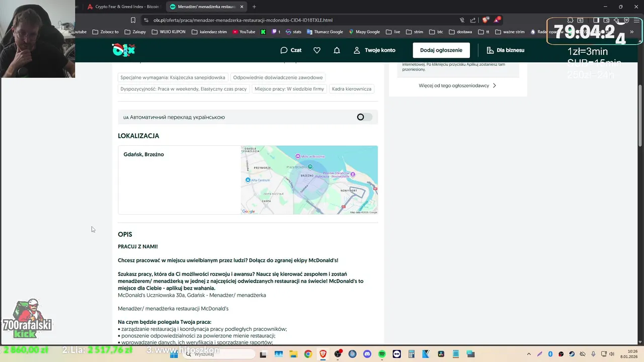Viewport: 644px width, 362px height.
Task: Open a new browser tab
Action: pos(254,7)
